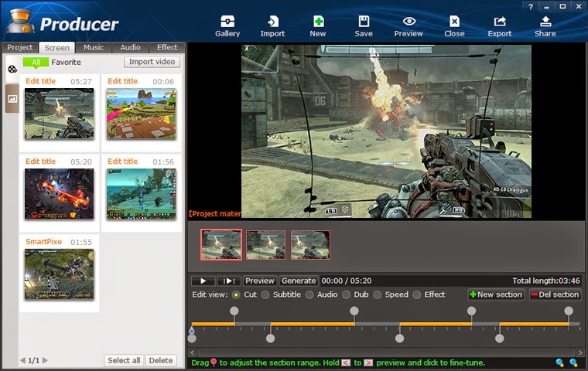Click the first upper section marker handle
This screenshot has height=371, width=588.
(234, 311)
